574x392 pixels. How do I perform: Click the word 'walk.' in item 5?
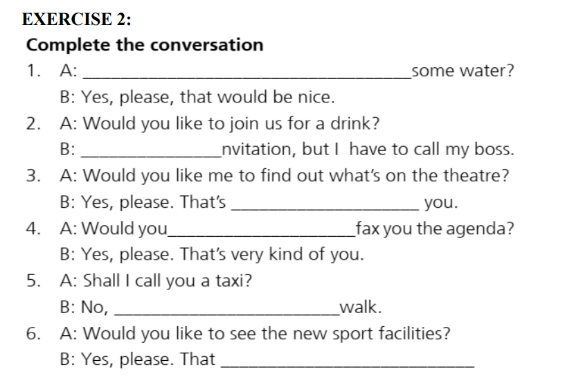point(361,307)
